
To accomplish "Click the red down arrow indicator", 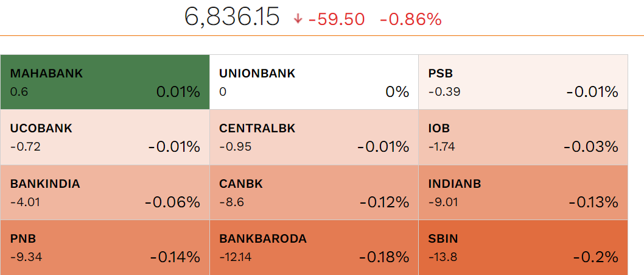I will 298,20.
